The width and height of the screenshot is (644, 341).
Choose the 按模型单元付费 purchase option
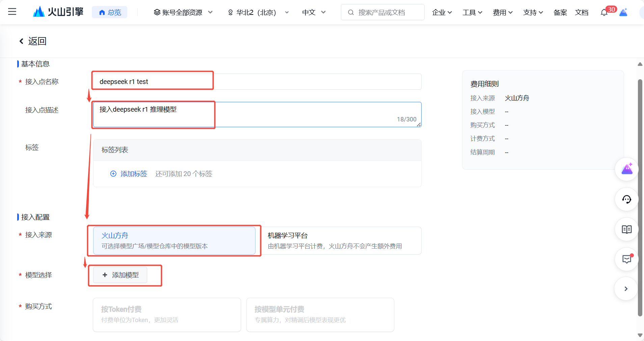pos(320,315)
